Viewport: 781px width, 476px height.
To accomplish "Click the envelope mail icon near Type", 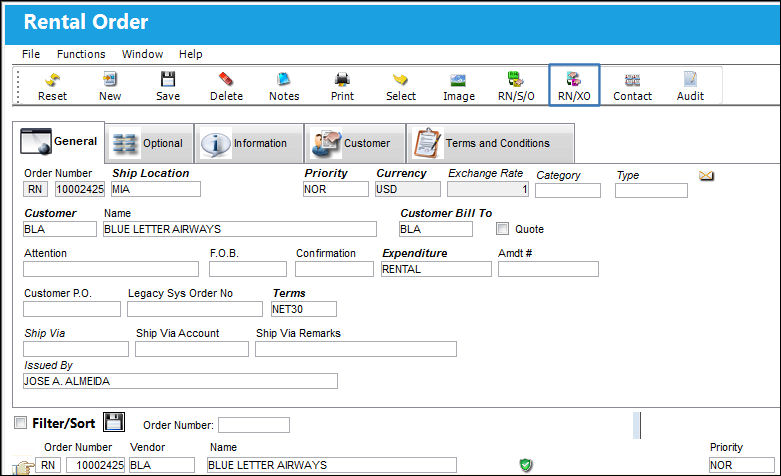I will point(706,176).
